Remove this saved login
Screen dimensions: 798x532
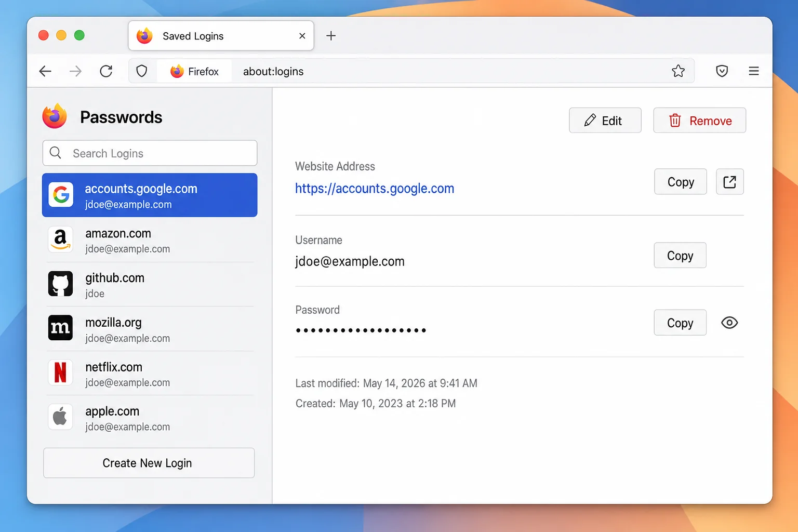[700, 121]
